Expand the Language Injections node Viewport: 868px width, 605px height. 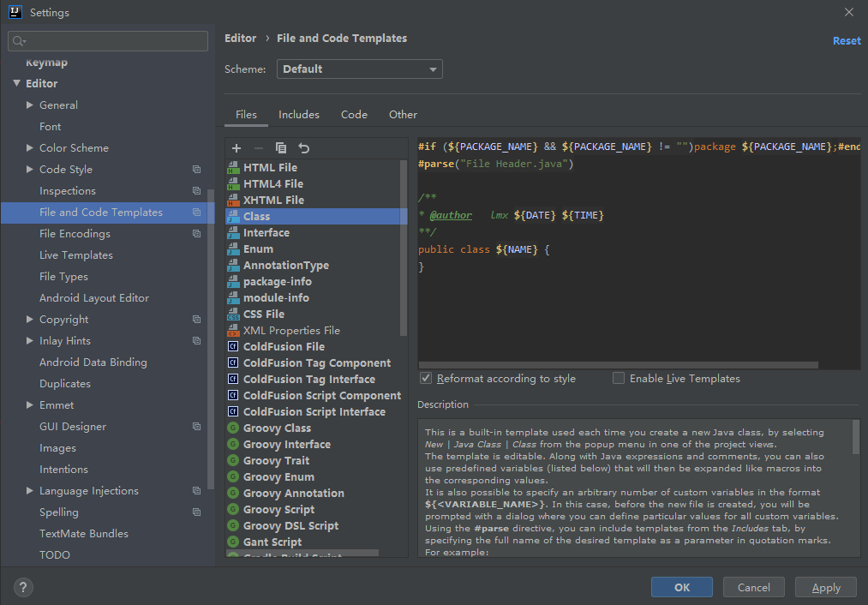point(30,490)
